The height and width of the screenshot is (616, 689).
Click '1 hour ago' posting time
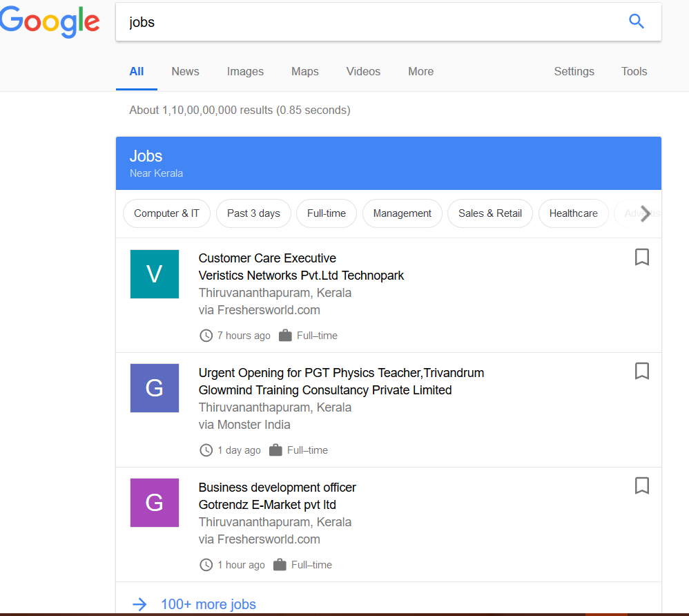241,565
